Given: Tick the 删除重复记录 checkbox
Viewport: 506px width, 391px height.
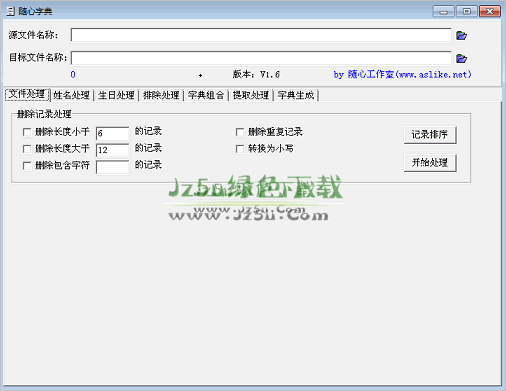Looking at the screenshot, I should (x=240, y=132).
